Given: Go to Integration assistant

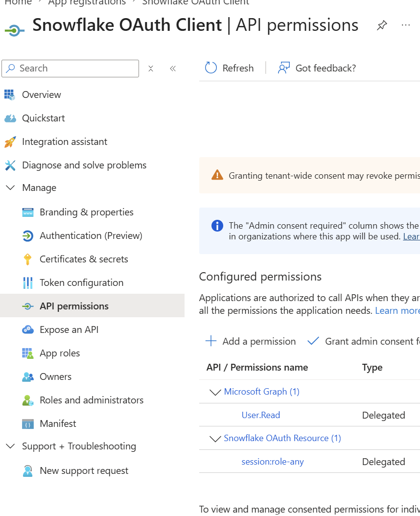Looking at the screenshot, I should click(65, 142).
